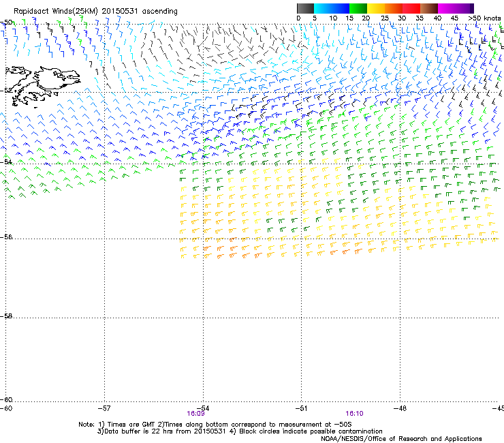Image resolution: width=504 pixels, height=443 pixels.
Task: Click the brown 35-40 knots legend color
Action: [429, 8]
